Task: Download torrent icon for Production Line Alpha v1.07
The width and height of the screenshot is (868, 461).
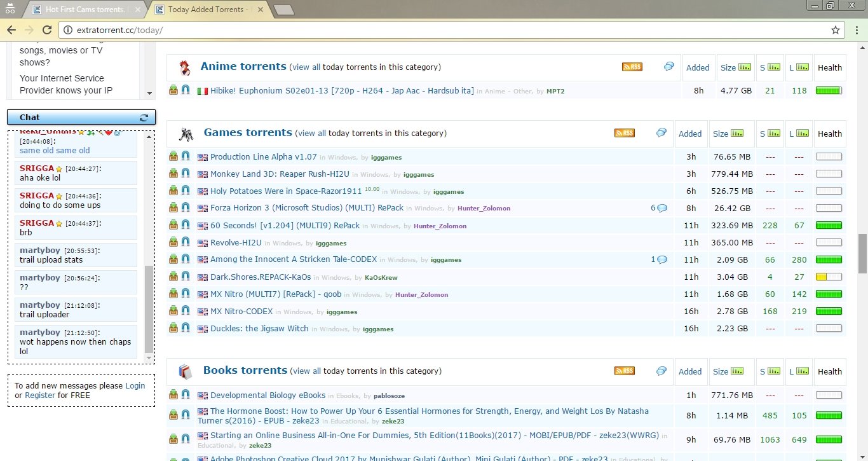Action: click(173, 156)
